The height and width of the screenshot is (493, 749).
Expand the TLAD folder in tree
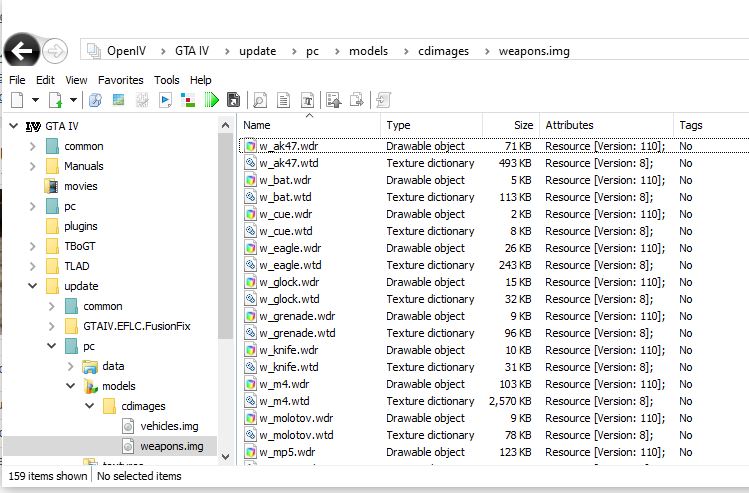point(32,267)
